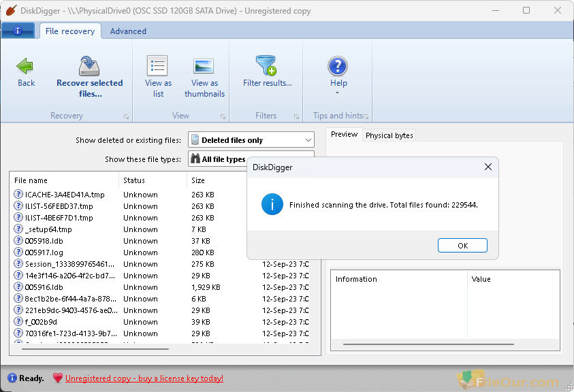Select the 37 KB size cell
This screenshot has width=574, height=392.
click(x=201, y=241)
